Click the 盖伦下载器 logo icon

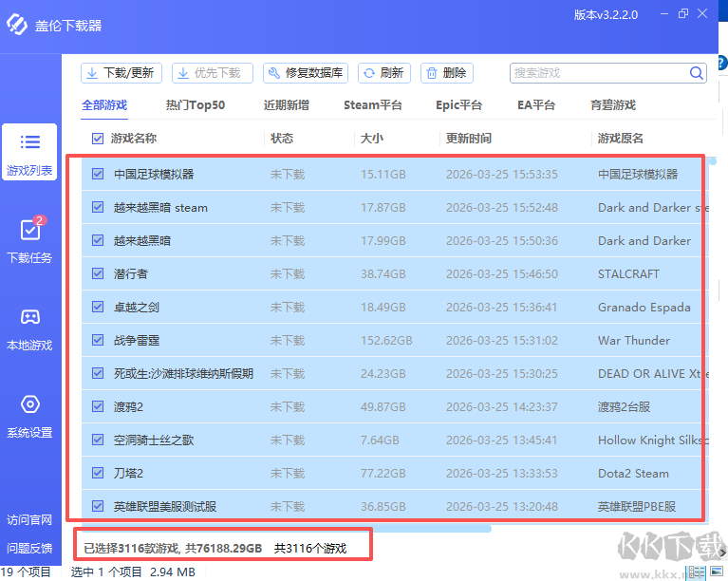17,24
